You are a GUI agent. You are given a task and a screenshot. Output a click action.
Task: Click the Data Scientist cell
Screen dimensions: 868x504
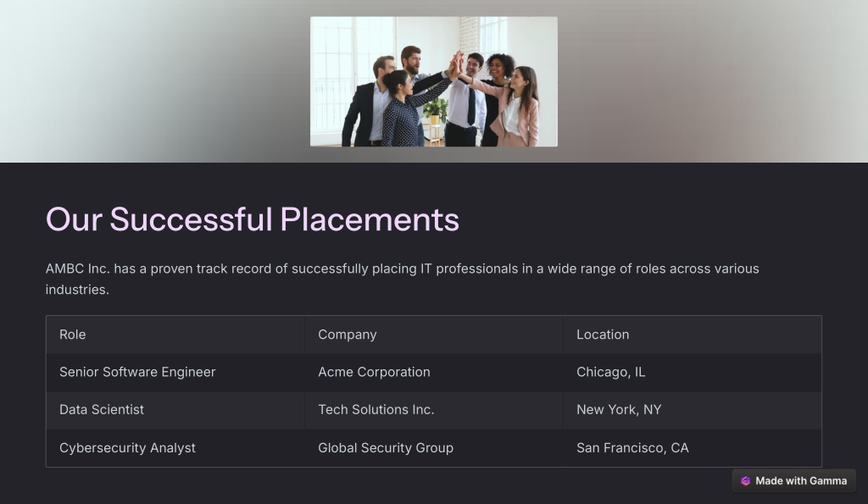175,410
